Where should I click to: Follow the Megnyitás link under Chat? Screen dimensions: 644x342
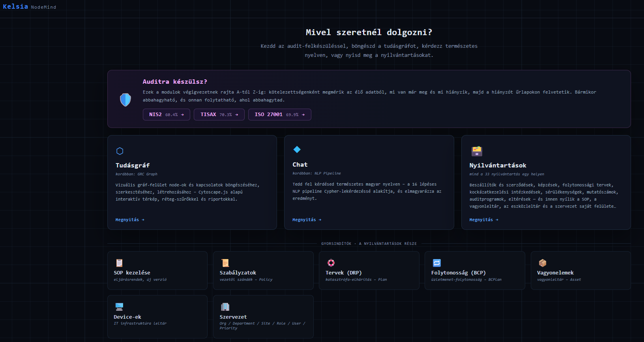[x=307, y=220]
